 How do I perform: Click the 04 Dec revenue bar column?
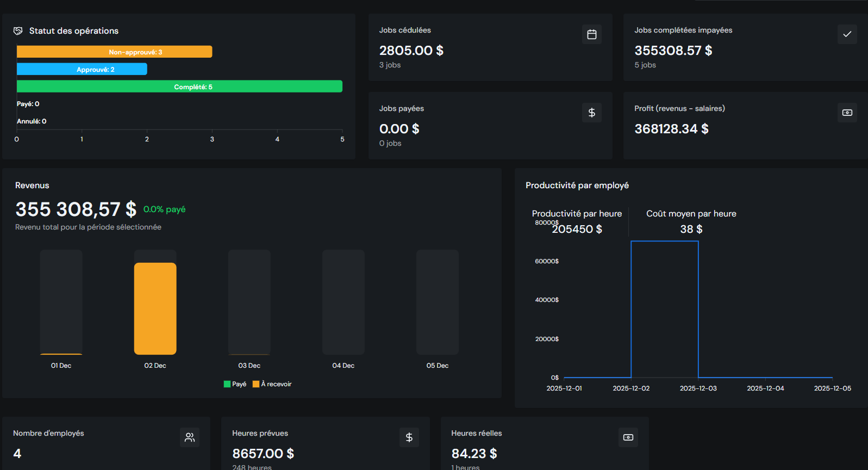coord(343,302)
